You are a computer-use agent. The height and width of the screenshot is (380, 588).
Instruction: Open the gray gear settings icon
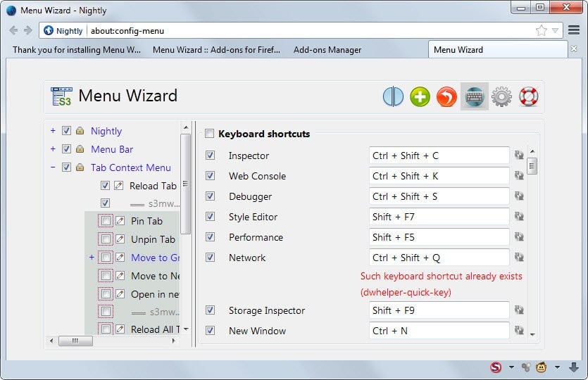[x=501, y=96]
